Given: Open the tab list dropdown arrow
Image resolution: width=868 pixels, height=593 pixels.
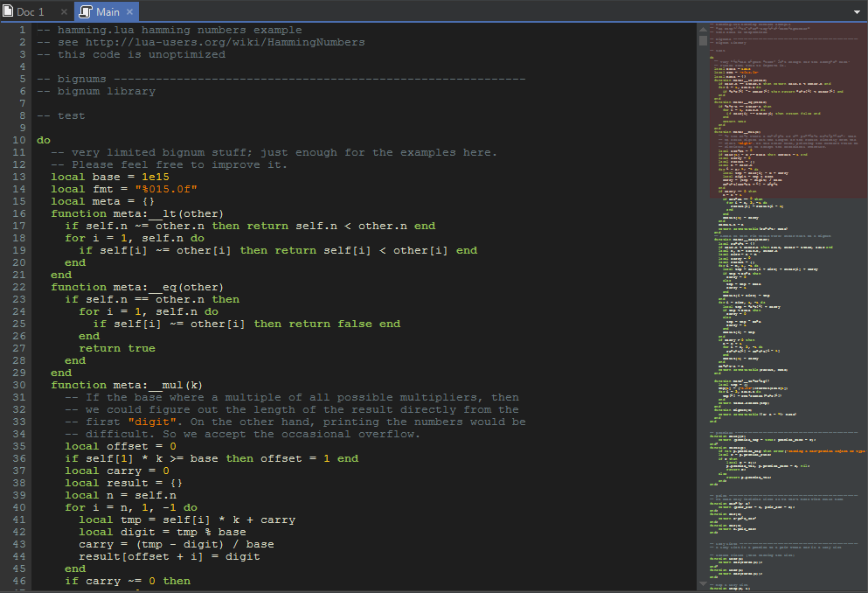Looking at the screenshot, I should point(857,12).
